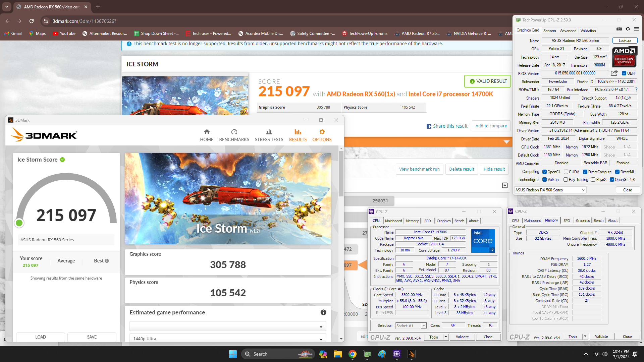This screenshot has width=644, height=362.
Task: Click the LOAD button in 3DMark
Action: (x=41, y=337)
